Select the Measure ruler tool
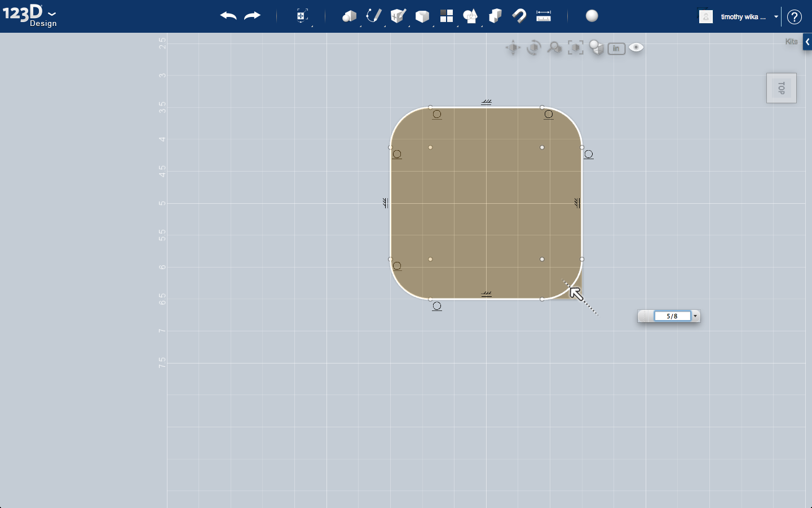 pos(544,16)
